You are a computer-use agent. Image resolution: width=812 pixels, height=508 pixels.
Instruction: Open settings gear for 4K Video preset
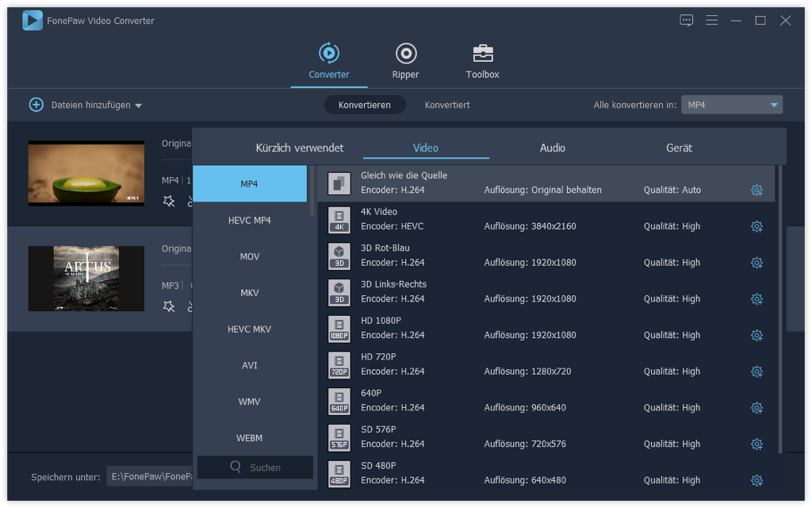tap(756, 226)
